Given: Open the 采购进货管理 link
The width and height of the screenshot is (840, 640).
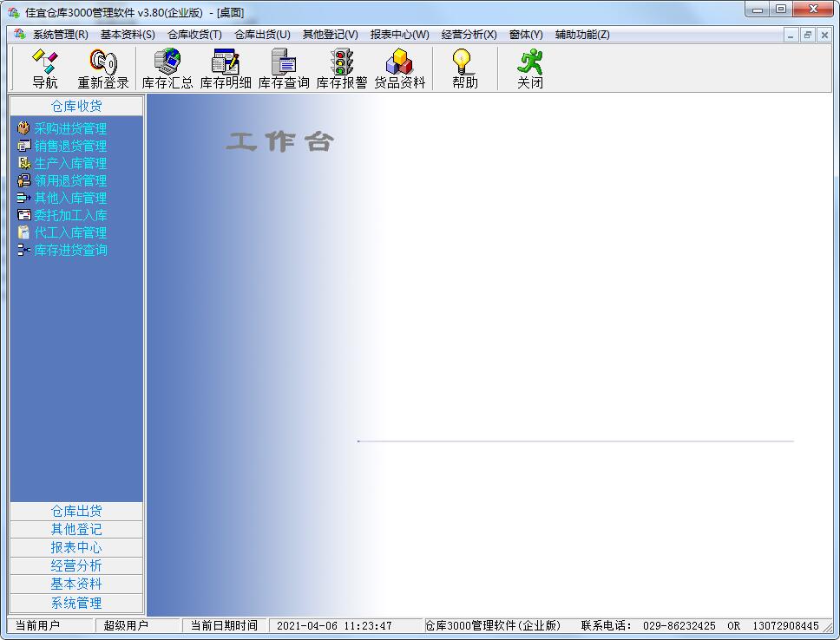Looking at the screenshot, I should pos(70,128).
